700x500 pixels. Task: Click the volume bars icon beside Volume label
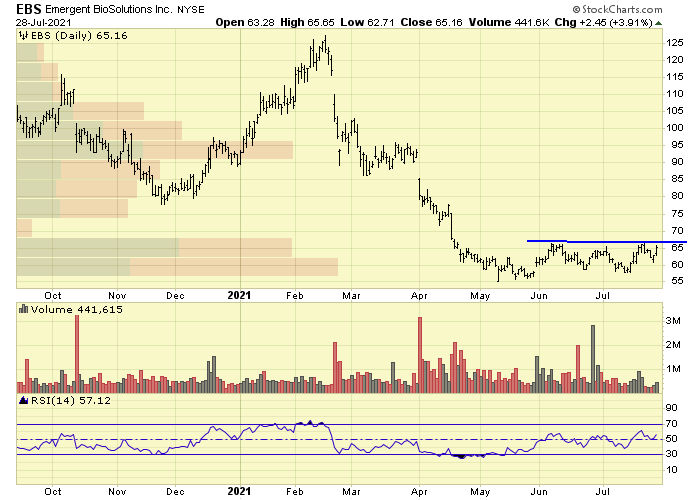coord(23,309)
